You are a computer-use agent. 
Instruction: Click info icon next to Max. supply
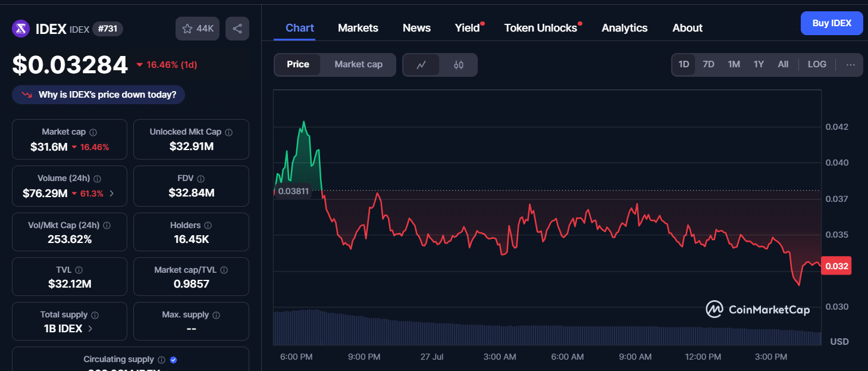pyautogui.click(x=217, y=315)
